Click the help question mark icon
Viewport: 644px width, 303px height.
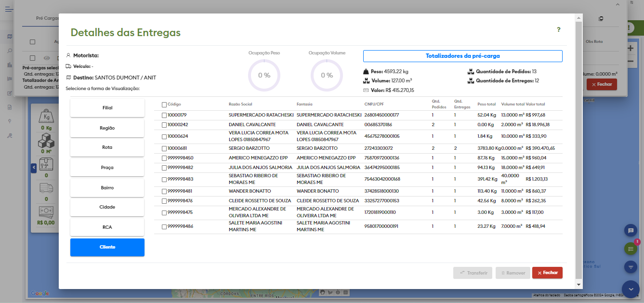pyautogui.click(x=559, y=30)
